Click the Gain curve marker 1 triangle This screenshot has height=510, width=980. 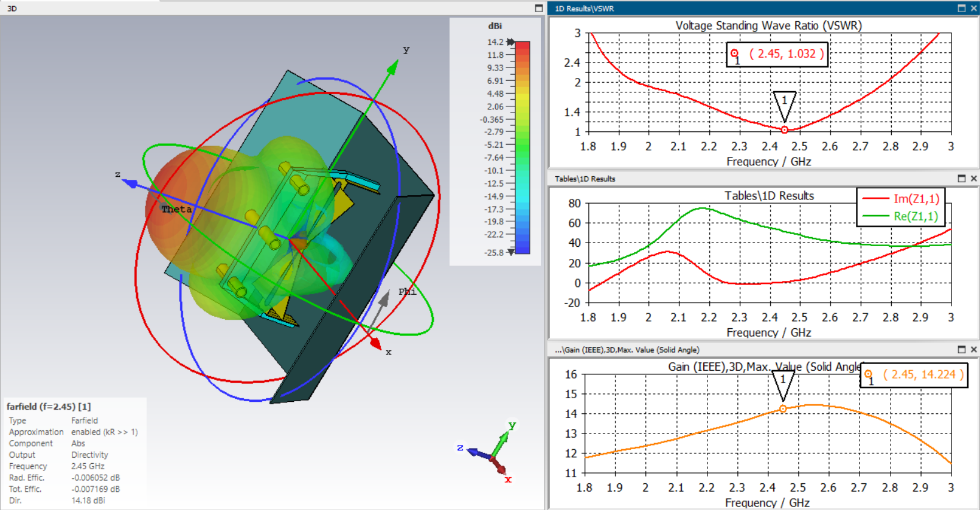[783, 385]
